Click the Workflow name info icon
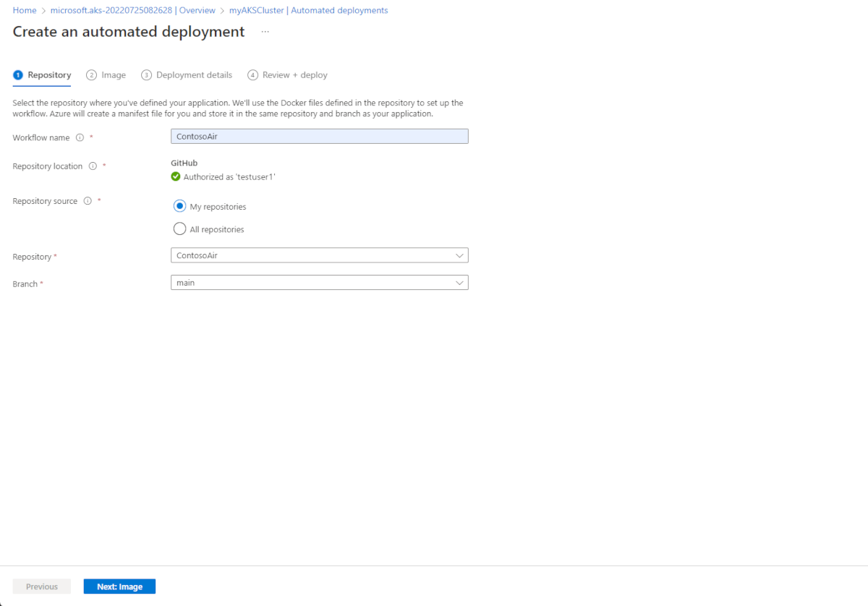The image size is (868, 606). click(80, 137)
